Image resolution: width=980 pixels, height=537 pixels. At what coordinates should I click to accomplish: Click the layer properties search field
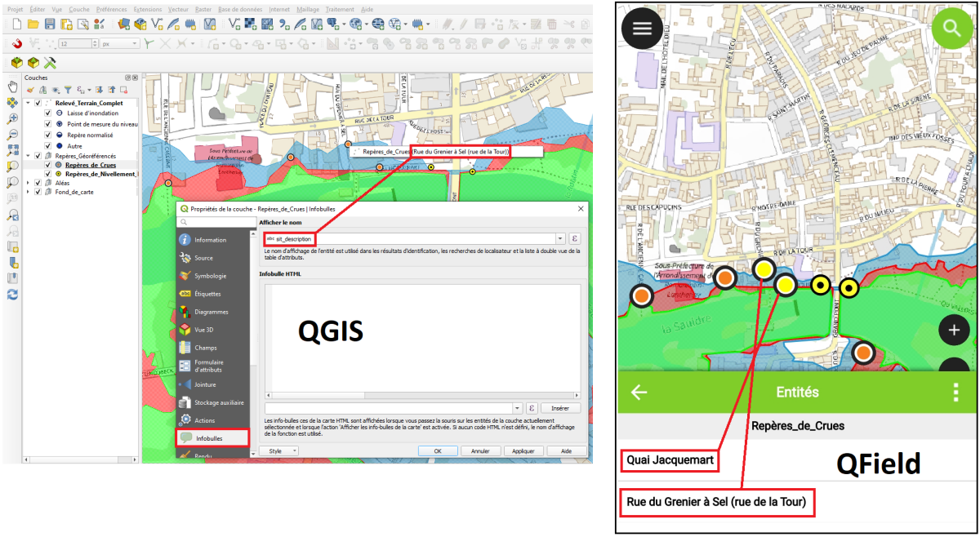(x=217, y=222)
